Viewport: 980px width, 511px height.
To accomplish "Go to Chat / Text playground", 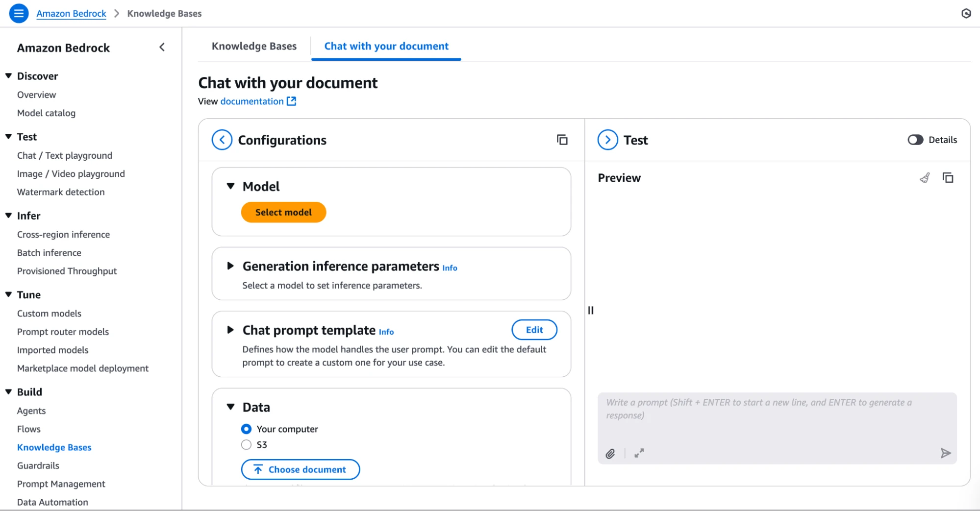I will point(65,155).
